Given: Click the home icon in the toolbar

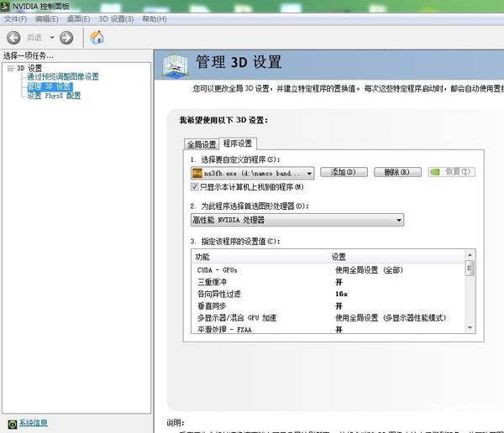Looking at the screenshot, I should (97, 37).
